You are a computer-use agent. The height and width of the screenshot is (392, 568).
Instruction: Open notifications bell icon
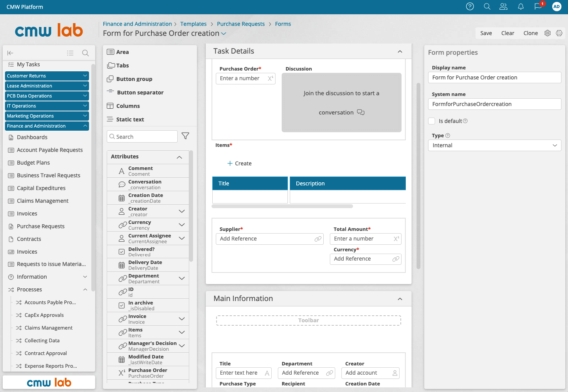[521, 7]
